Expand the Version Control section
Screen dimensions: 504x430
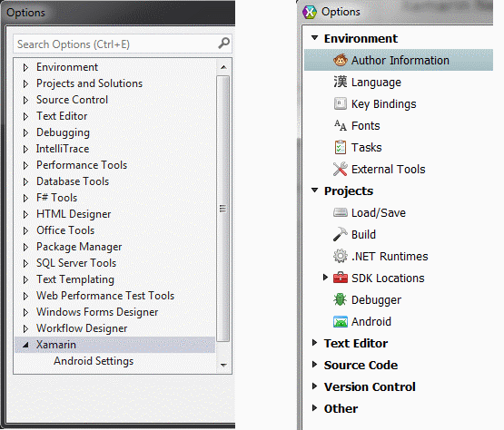315,386
